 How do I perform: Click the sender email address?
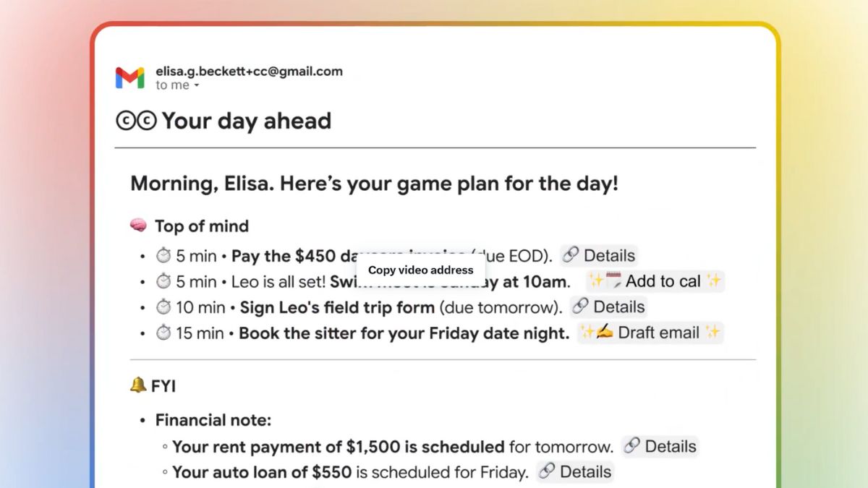coord(248,72)
